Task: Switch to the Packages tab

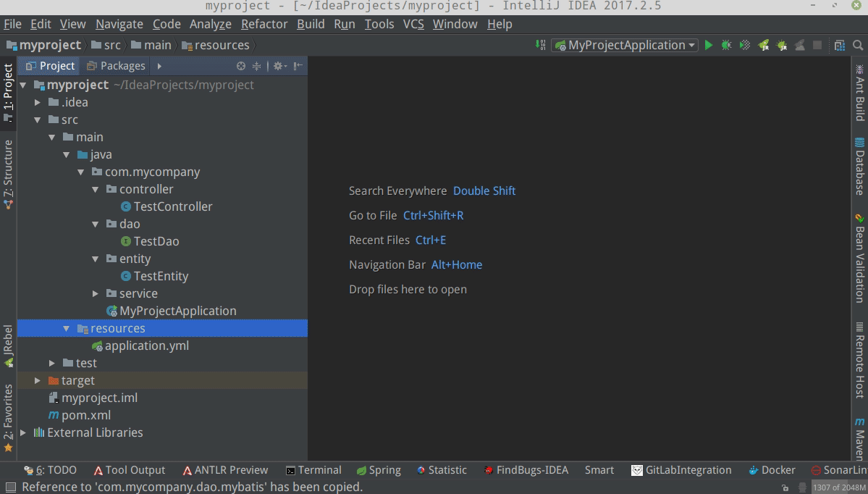Action: pyautogui.click(x=116, y=66)
